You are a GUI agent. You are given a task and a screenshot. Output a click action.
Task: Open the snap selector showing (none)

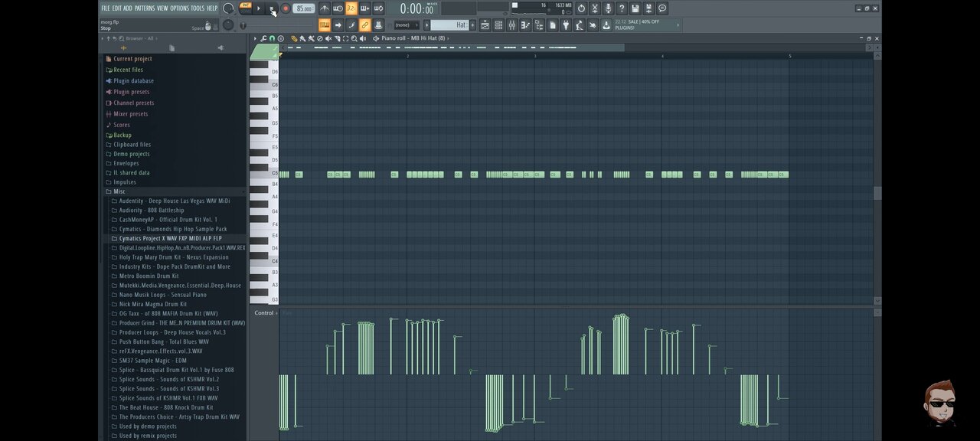[406, 25]
